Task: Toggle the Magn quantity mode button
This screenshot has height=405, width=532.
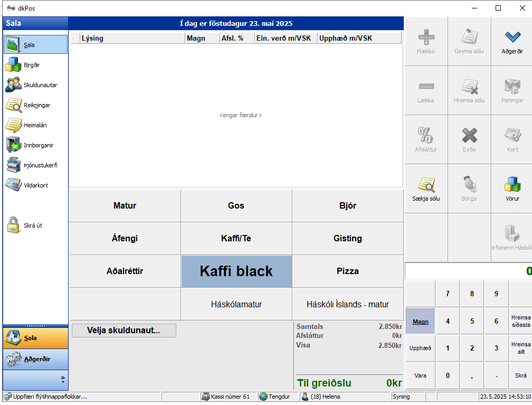Action: coord(420,322)
